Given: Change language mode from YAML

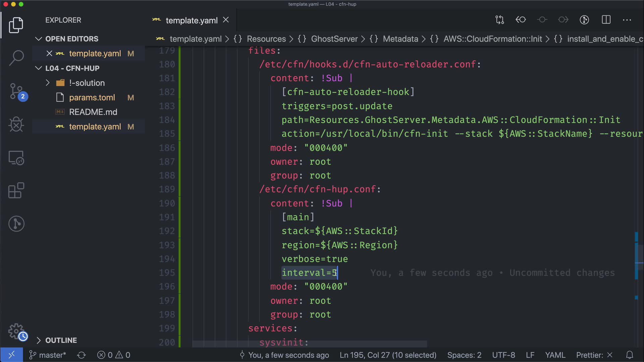Looking at the screenshot, I should [x=555, y=355].
